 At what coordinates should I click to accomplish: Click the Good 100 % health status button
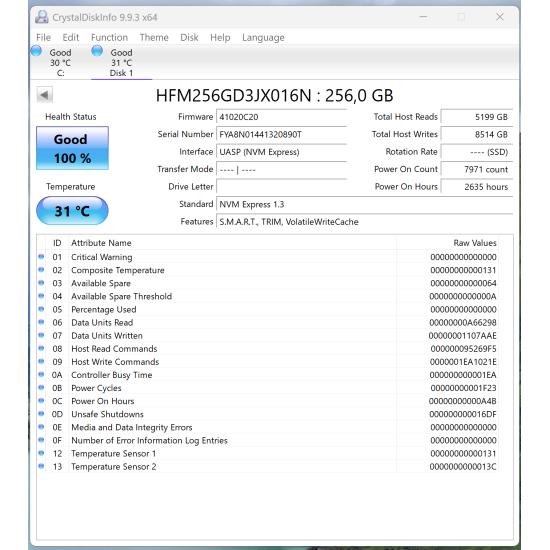pos(73,148)
